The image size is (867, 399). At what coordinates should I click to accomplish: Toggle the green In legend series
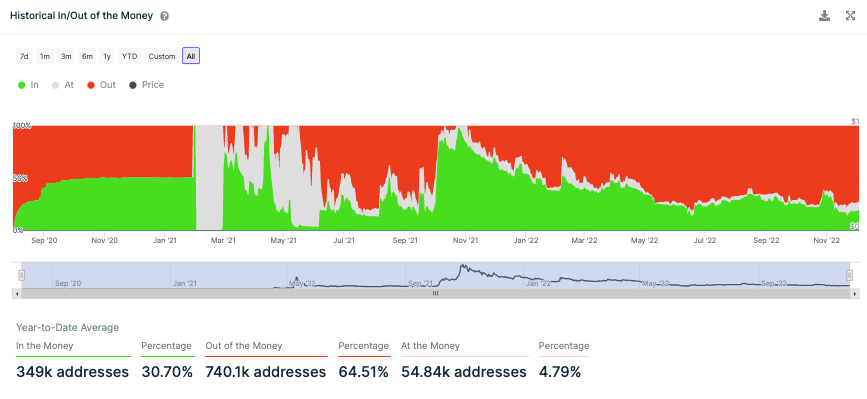(x=29, y=85)
